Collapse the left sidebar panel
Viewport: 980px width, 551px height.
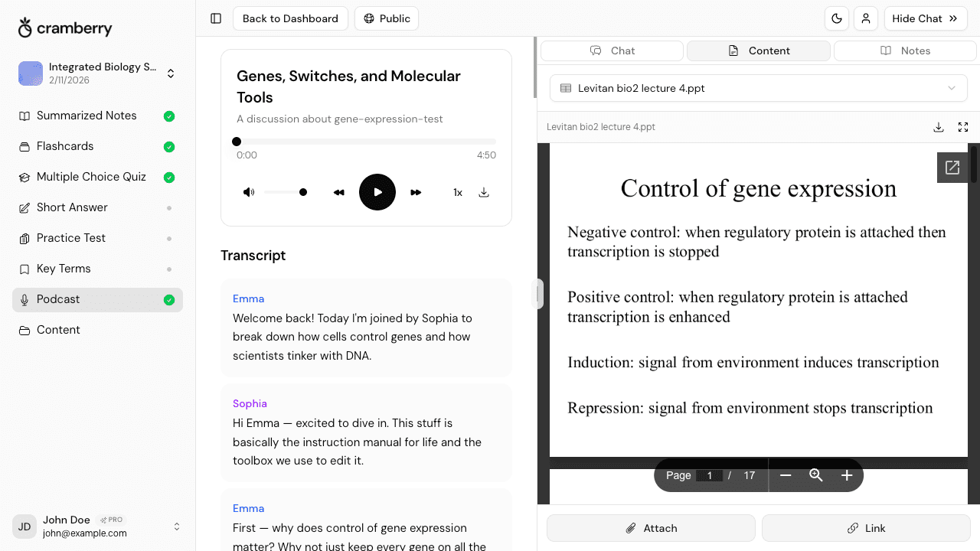[x=215, y=18]
